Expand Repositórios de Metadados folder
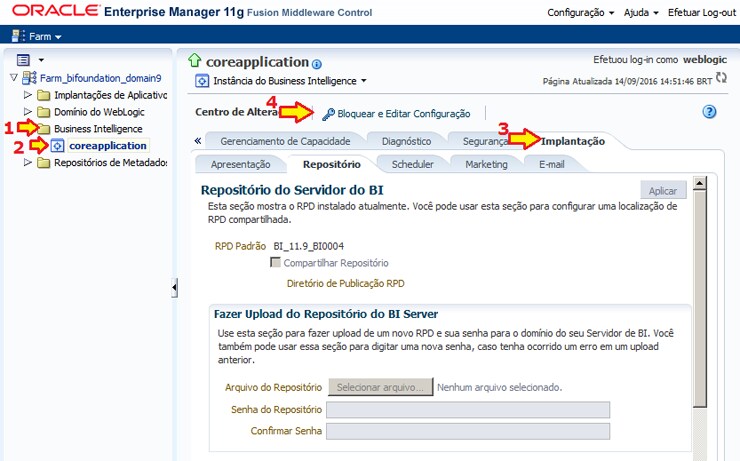 click(28, 162)
